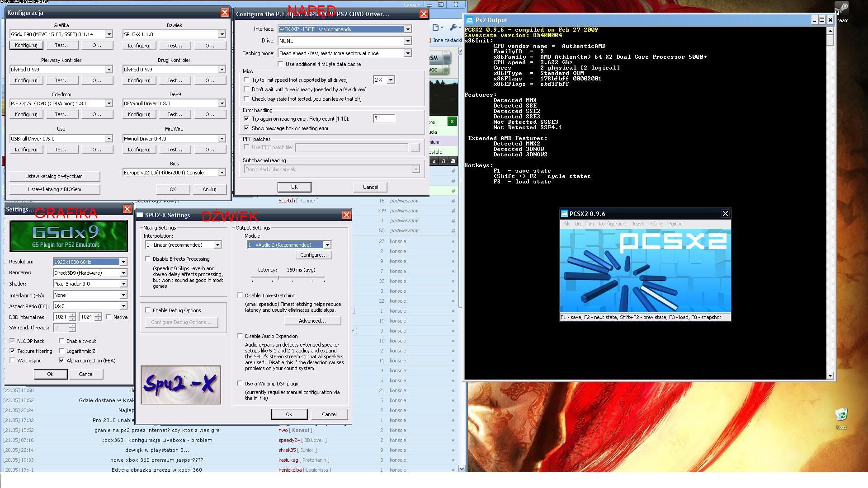Click the Ps2 Output vertical scrollbar
868x488 pixels.
pos(830,202)
